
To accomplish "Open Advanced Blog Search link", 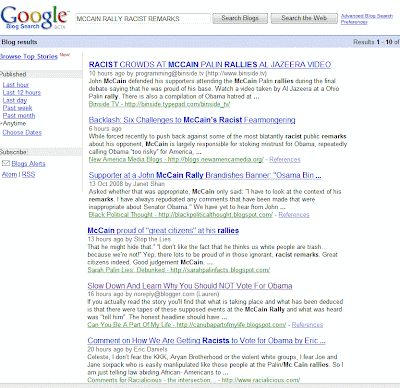I will [x=367, y=16].
